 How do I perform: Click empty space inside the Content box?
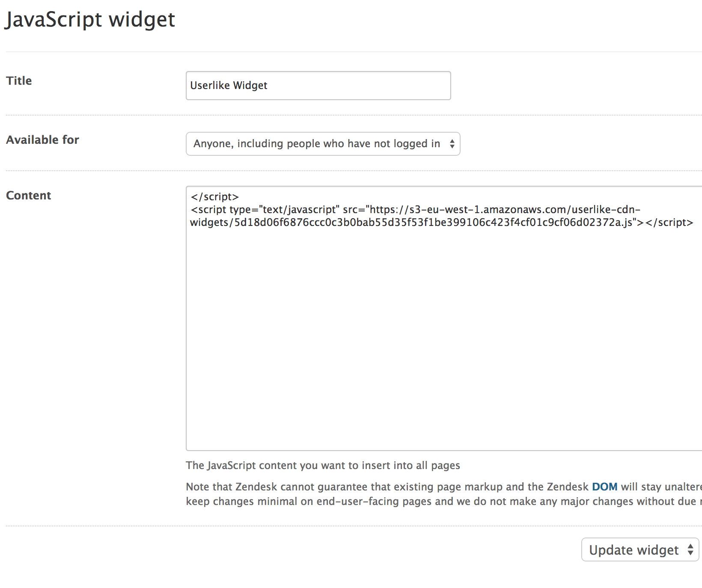point(444,338)
